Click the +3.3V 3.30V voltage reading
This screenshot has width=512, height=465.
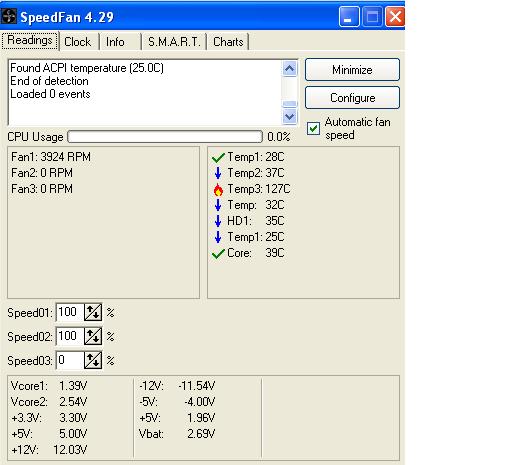[49, 418]
